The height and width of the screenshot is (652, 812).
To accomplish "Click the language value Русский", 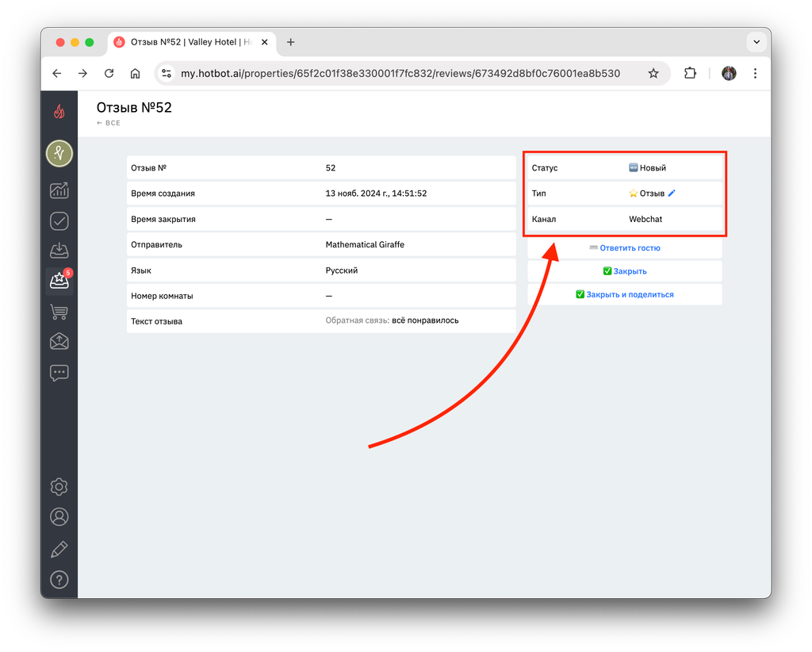I will pos(341,270).
